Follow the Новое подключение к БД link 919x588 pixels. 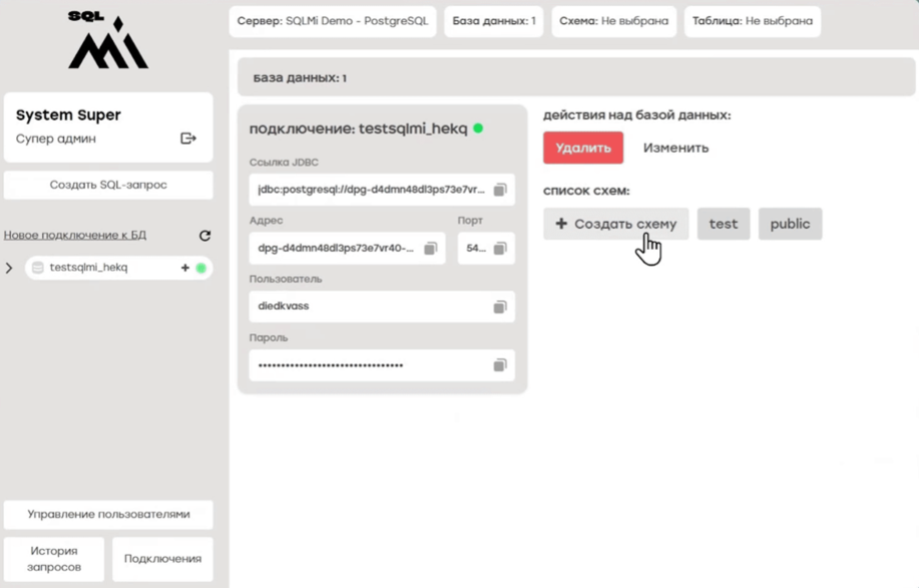tap(75, 236)
